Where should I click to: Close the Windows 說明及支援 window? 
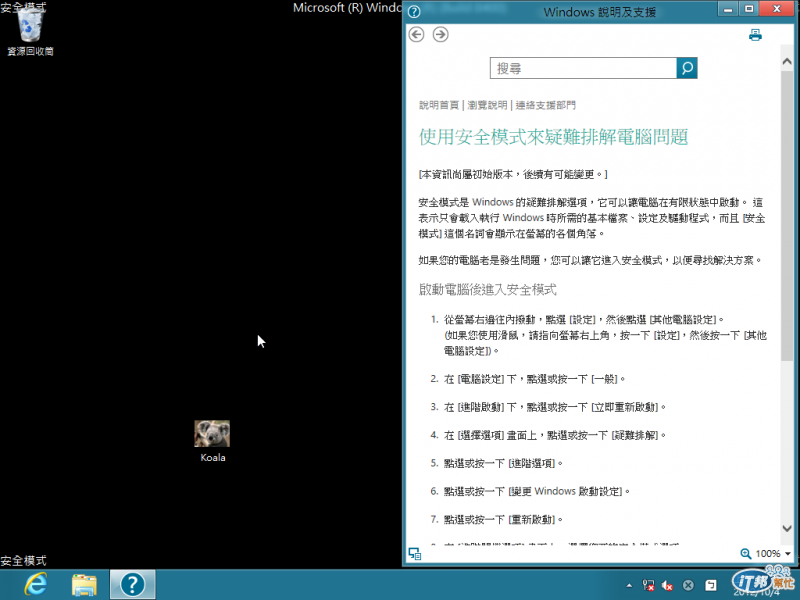(x=777, y=9)
